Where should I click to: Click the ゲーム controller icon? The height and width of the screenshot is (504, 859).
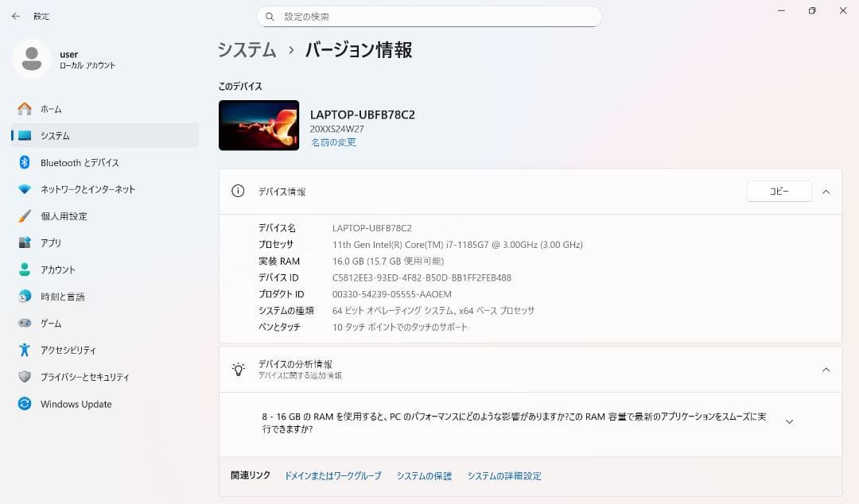(25, 324)
